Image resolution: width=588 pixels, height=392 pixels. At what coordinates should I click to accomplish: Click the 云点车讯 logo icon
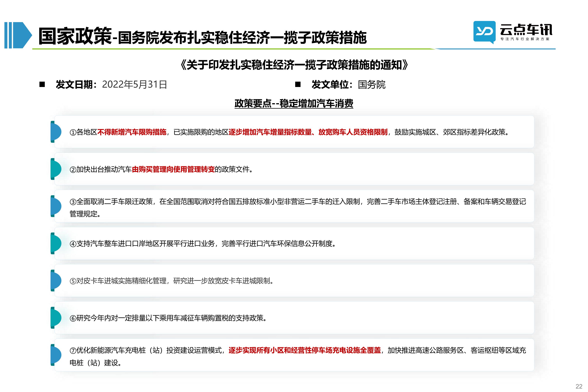click(x=484, y=32)
